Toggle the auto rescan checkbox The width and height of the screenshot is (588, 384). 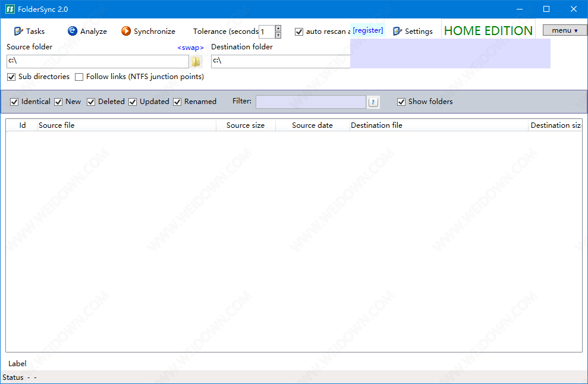(299, 32)
